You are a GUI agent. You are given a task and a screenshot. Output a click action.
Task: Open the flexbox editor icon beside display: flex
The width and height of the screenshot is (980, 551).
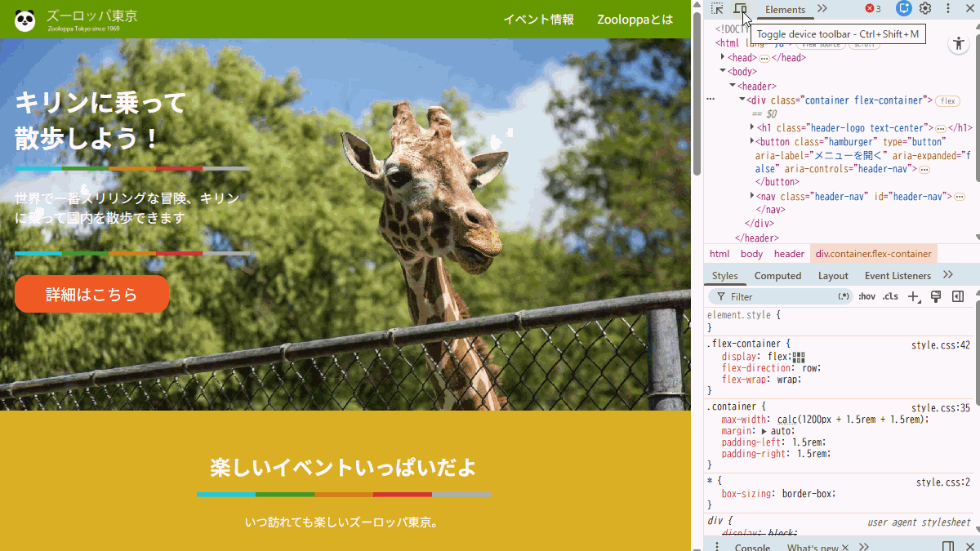[799, 357]
